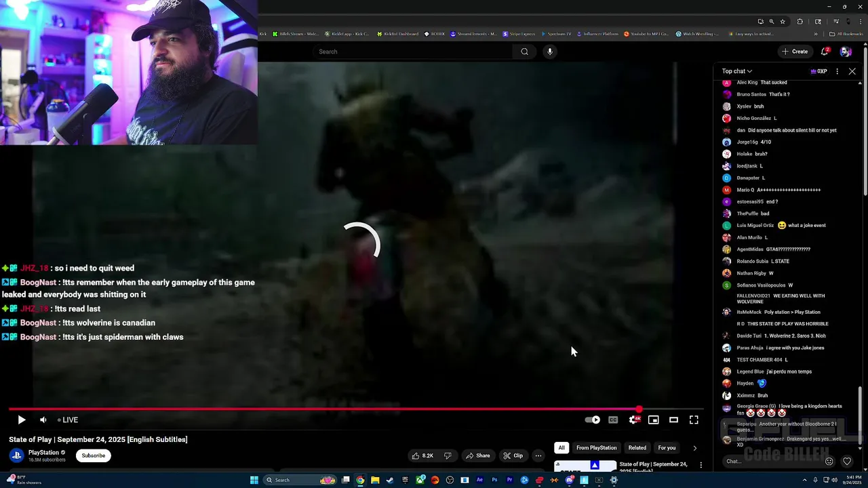Open the PlayStation channel avatar
This screenshot has height=488, width=868.
(x=16, y=455)
